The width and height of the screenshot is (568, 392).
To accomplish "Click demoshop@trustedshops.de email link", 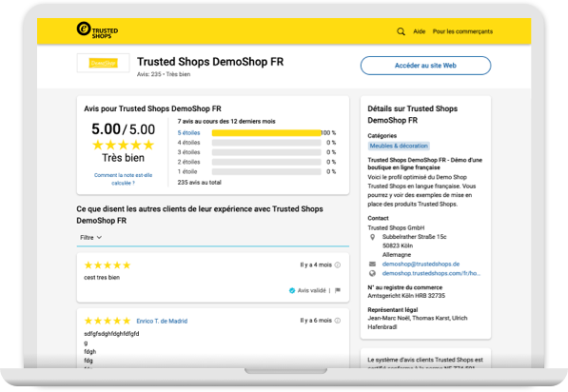I will click(x=421, y=264).
